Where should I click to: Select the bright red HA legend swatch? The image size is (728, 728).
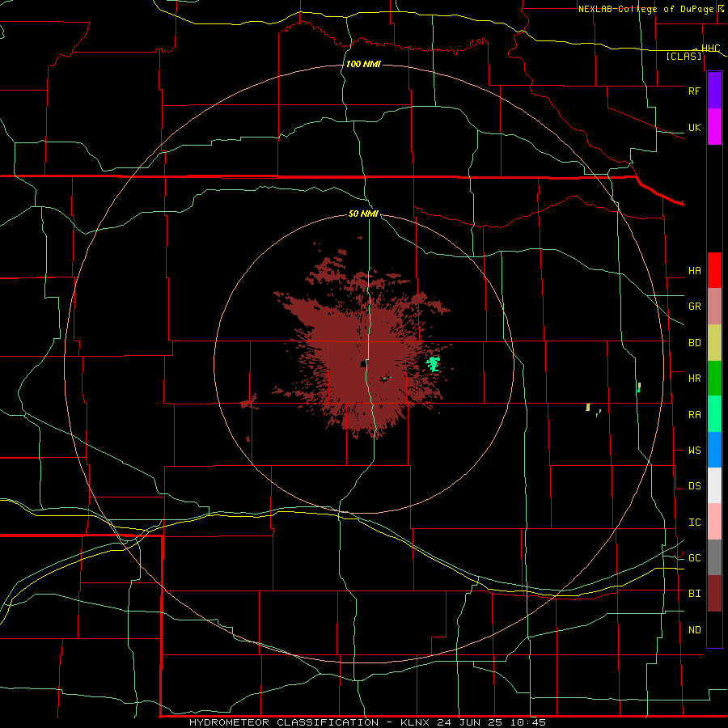point(714,270)
